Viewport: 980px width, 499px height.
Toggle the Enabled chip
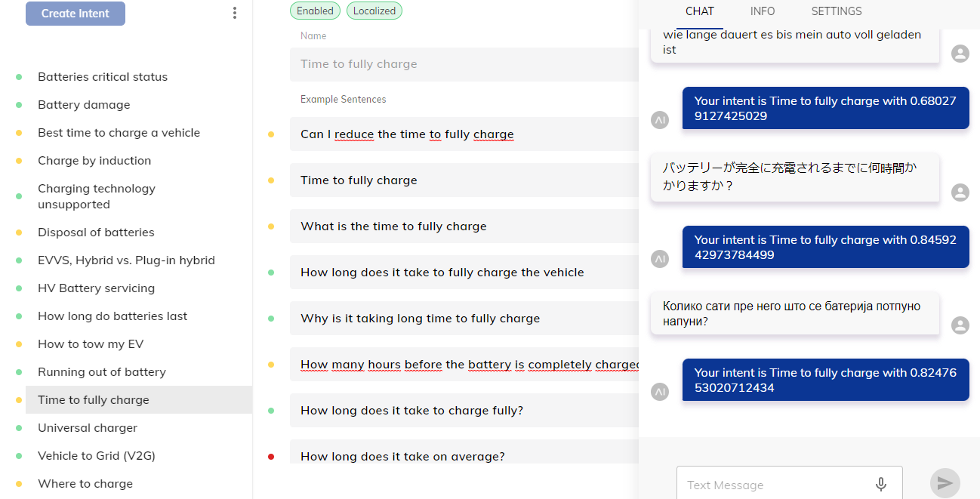point(315,11)
